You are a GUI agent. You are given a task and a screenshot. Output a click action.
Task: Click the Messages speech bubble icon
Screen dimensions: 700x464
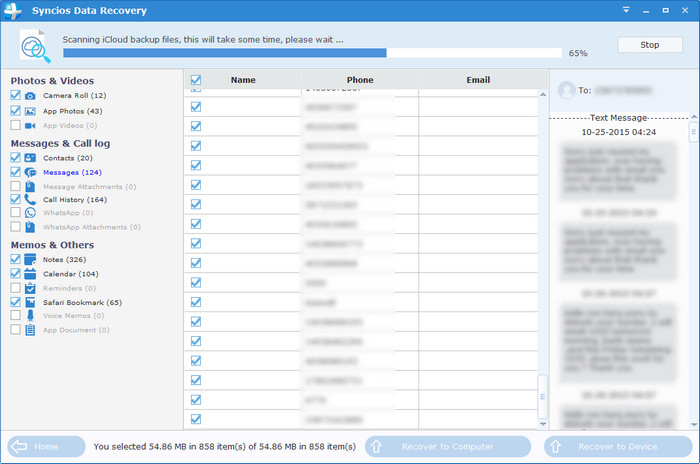pos(30,172)
